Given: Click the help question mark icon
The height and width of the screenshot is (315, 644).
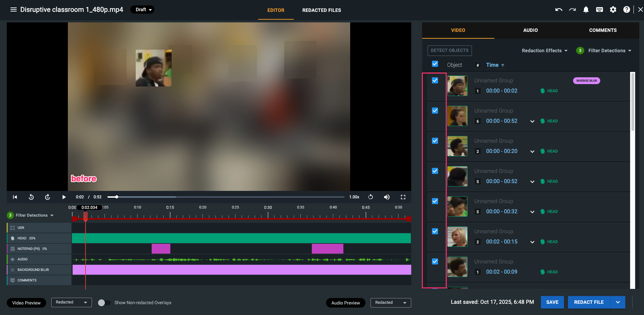Looking at the screenshot, I should click(626, 9).
